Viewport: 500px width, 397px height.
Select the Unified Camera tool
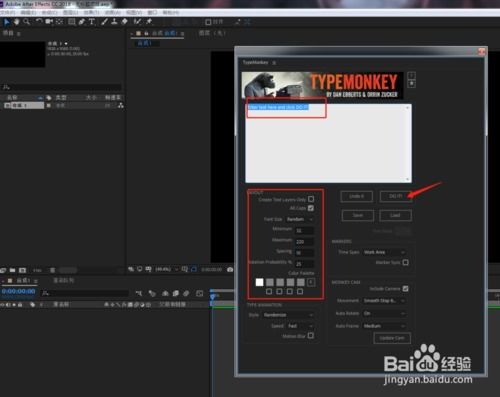click(x=49, y=22)
